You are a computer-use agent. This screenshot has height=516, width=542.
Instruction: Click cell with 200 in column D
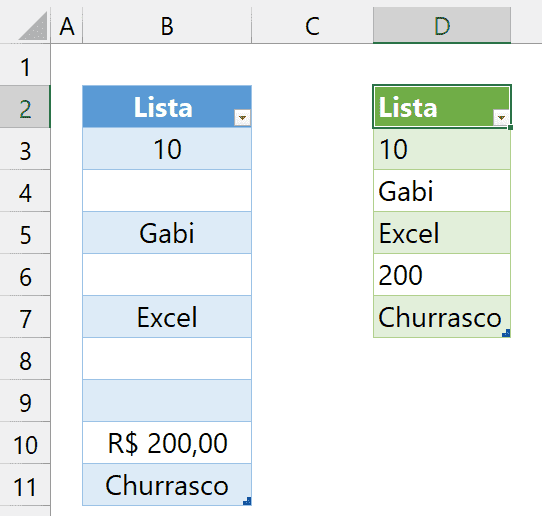click(x=442, y=275)
